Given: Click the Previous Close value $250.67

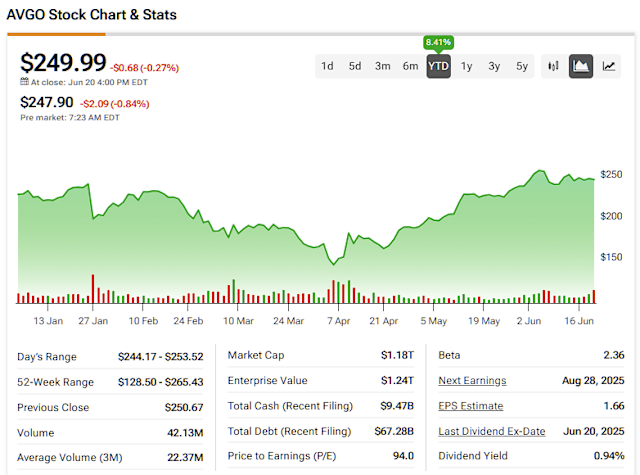Looking at the screenshot, I should [x=184, y=407].
